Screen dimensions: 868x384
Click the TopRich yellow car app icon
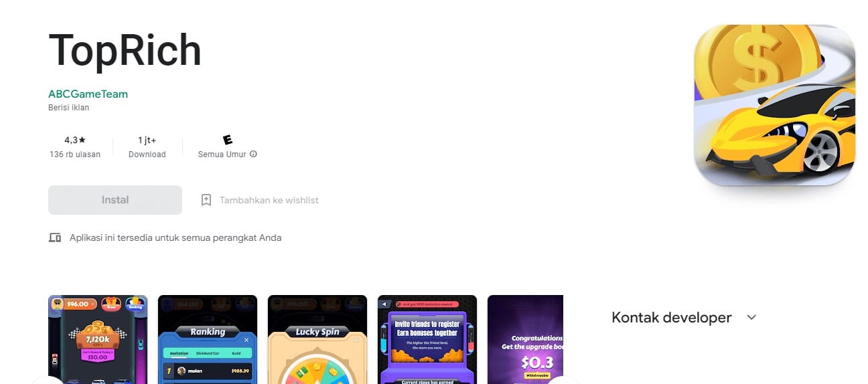[775, 105]
